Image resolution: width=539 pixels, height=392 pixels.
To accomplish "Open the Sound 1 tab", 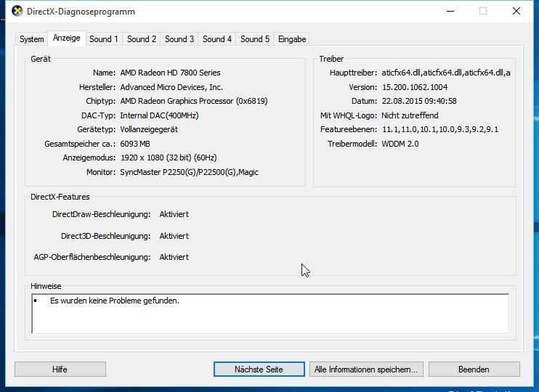I will click(x=104, y=39).
